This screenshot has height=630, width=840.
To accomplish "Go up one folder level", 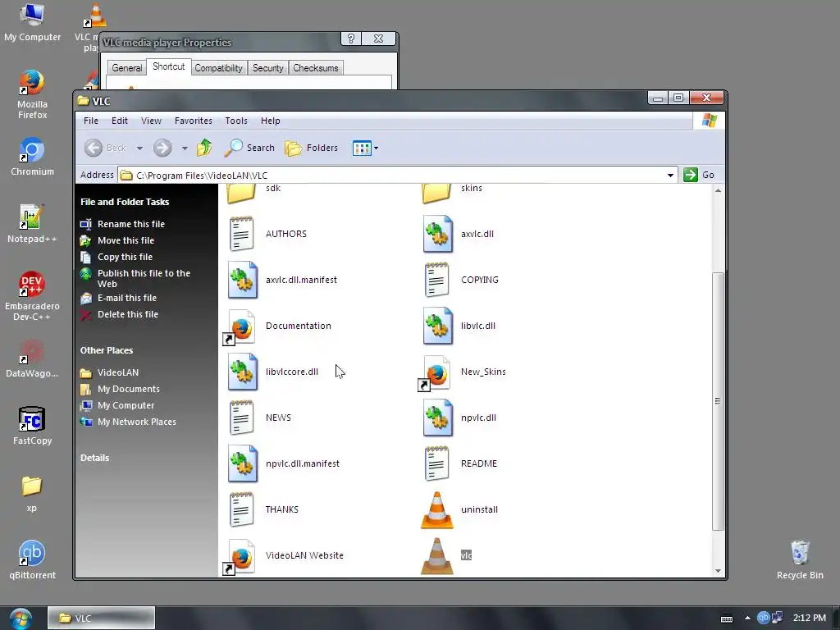I will click(204, 148).
